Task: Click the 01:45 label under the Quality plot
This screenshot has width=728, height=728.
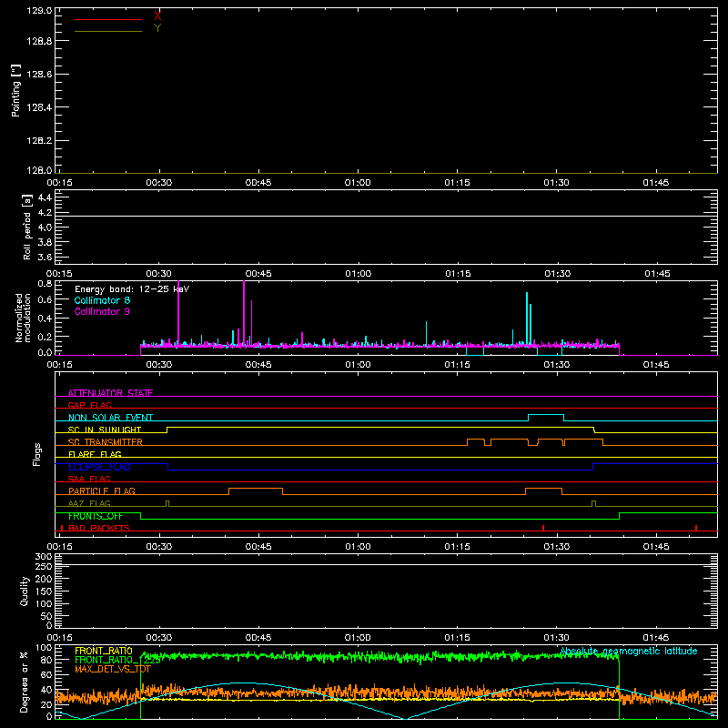Action: pos(656,638)
